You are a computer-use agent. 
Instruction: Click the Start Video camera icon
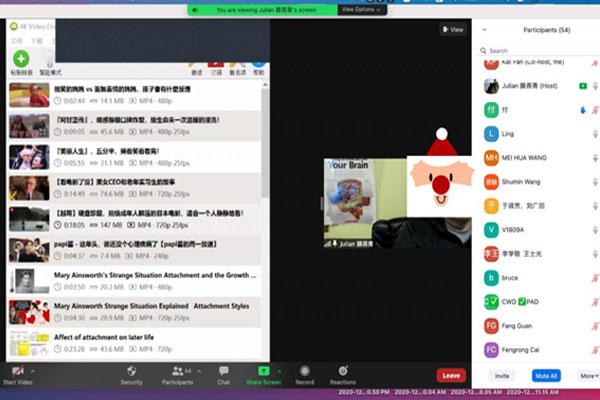pyautogui.click(x=17, y=371)
